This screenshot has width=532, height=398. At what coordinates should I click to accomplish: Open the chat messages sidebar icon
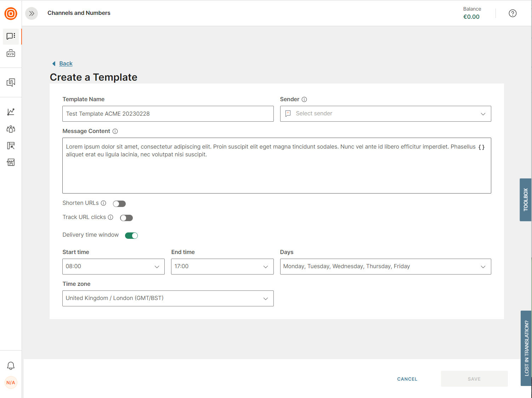pyautogui.click(x=11, y=36)
